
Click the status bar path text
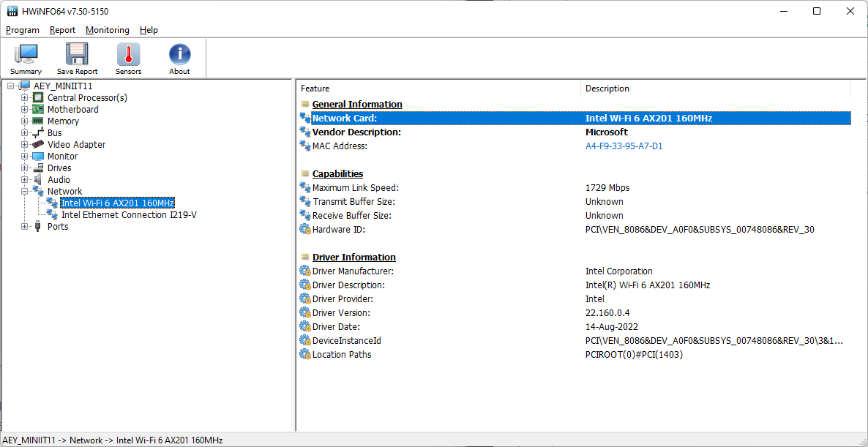113,440
